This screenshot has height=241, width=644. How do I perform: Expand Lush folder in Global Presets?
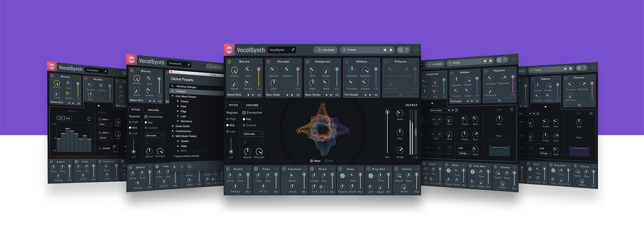coord(178,116)
